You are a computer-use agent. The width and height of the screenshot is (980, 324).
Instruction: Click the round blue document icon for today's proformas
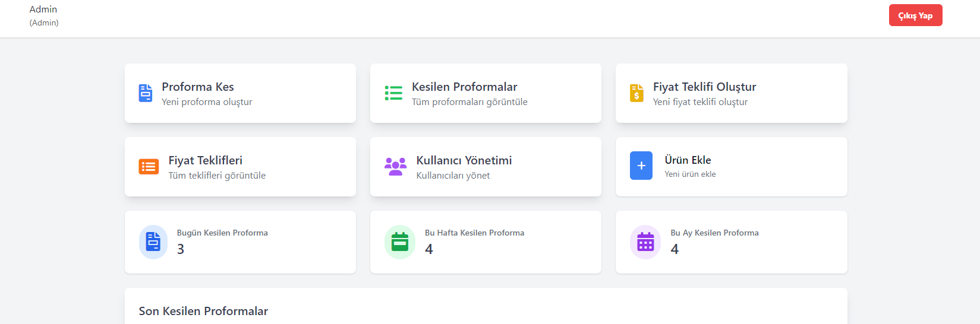153,242
